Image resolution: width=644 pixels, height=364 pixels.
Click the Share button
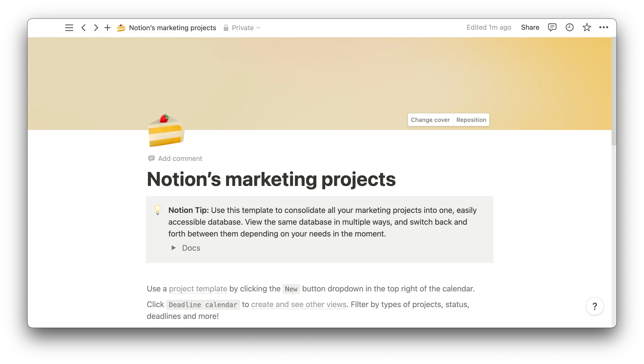(530, 27)
